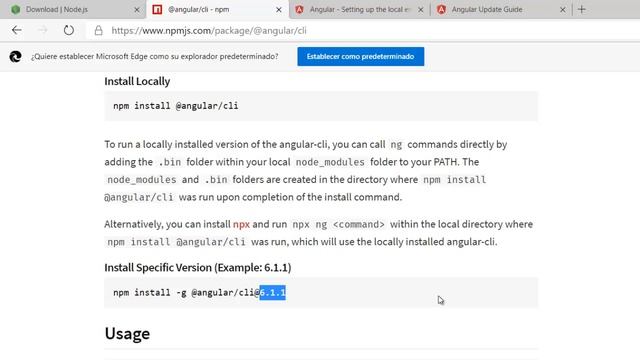Open a new tab with the plus button

582,9
